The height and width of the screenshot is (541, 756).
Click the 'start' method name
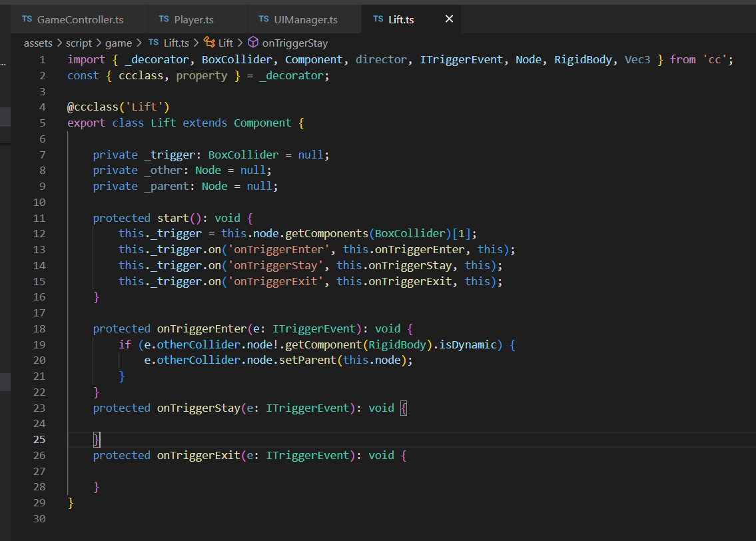click(x=173, y=218)
